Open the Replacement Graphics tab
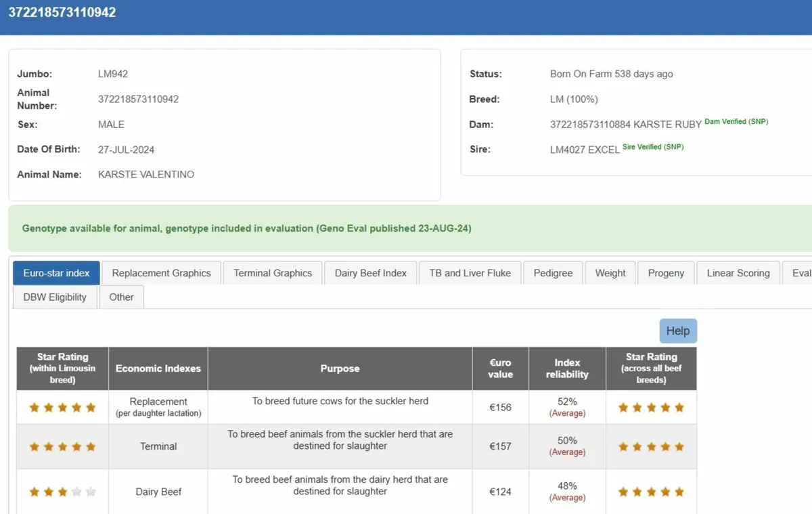812x514 pixels. coord(161,273)
